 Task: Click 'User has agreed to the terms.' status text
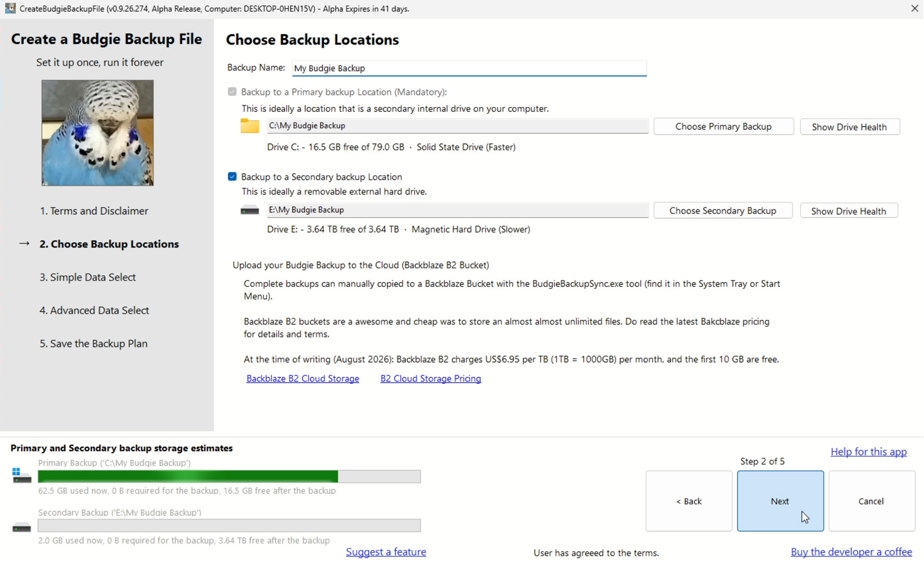(596, 553)
